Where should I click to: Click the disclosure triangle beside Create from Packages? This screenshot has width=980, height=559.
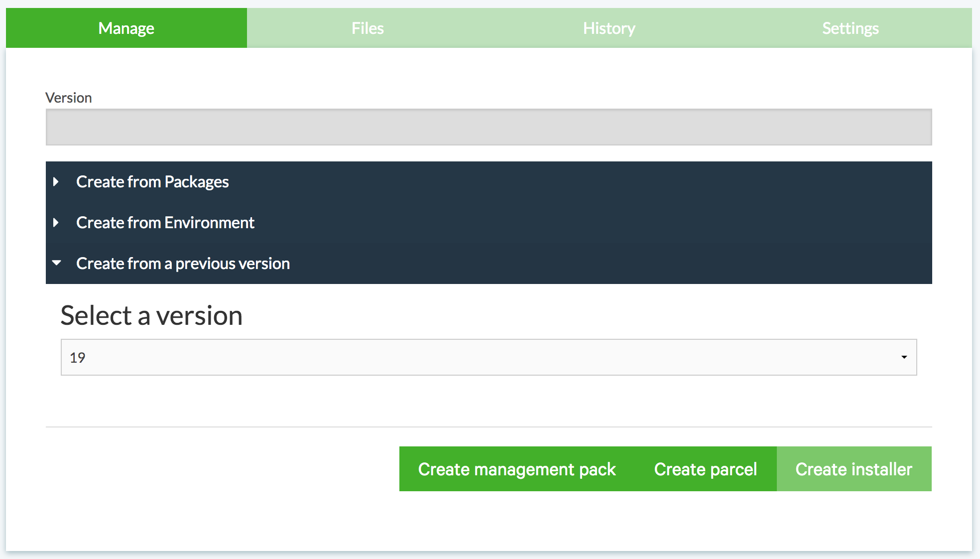tap(56, 182)
